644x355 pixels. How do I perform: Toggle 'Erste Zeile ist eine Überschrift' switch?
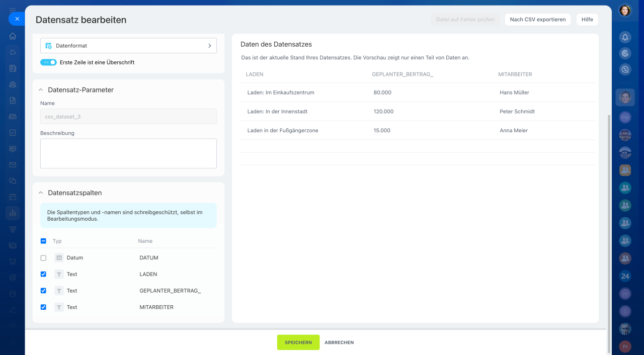point(48,62)
